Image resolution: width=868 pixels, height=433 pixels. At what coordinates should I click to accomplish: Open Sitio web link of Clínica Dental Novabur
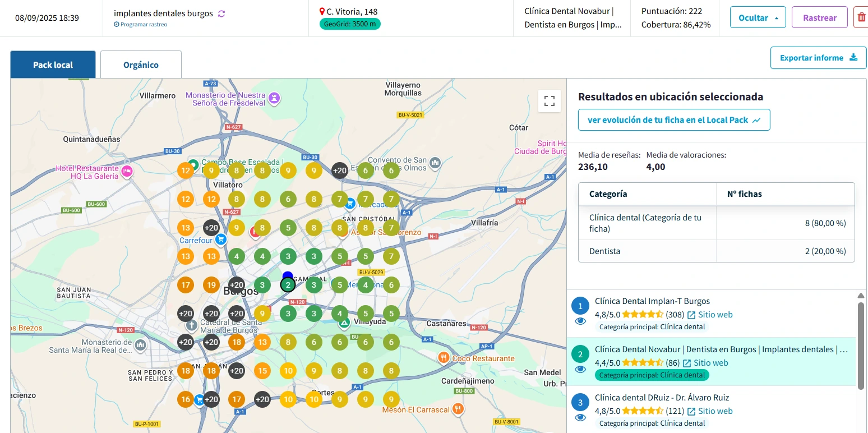tap(705, 363)
